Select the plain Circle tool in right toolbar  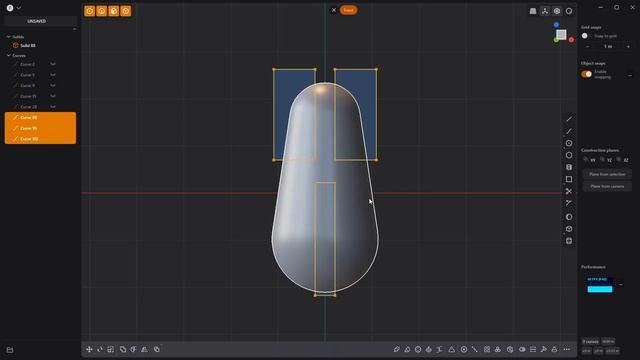pos(569,155)
